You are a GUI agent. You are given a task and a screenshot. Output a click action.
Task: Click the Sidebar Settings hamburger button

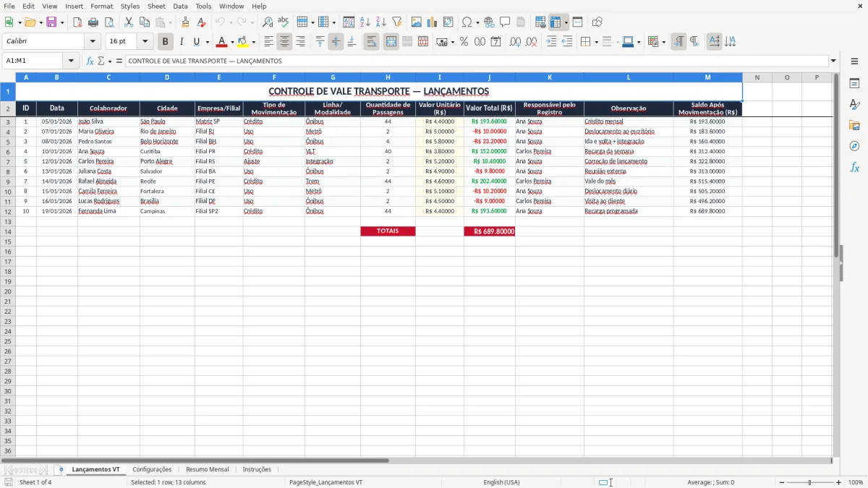pyautogui.click(x=855, y=61)
